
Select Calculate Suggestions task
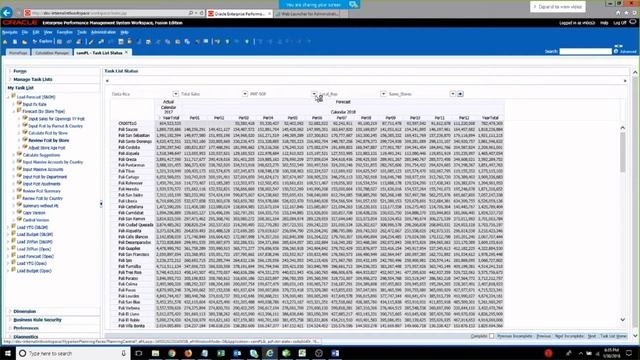pyautogui.click(x=41, y=155)
